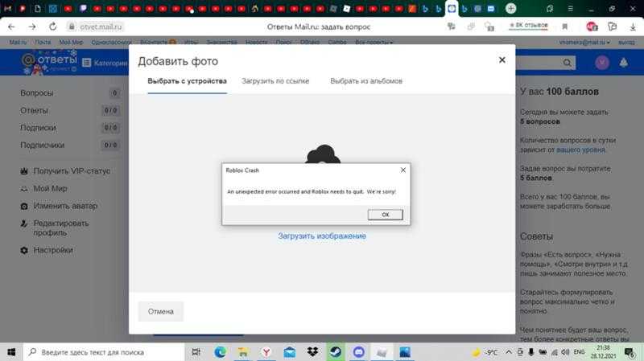Screen dimensions: 644x361
Task: Close the 'Добавить фото' dialog
Action: tap(502, 59)
